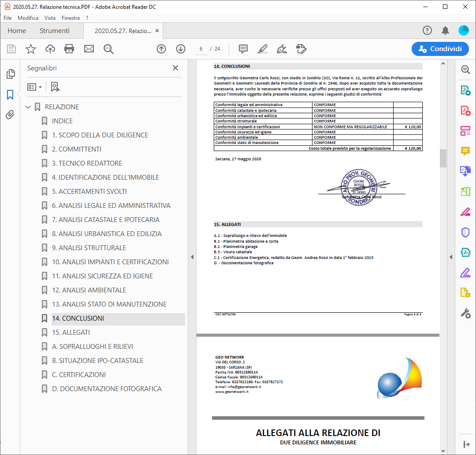476x455 pixels.
Task: Go to next page arrow
Action: pos(181,49)
